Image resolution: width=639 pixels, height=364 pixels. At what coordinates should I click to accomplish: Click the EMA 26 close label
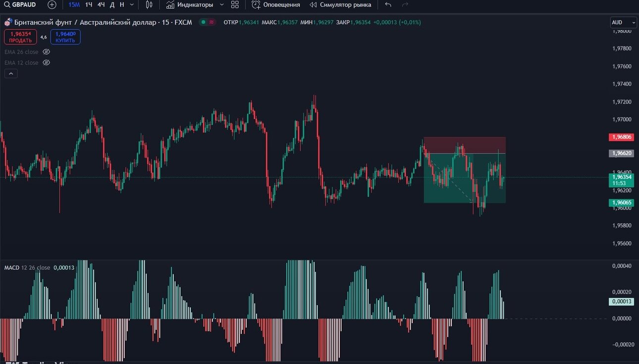pyautogui.click(x=21, y=52)
